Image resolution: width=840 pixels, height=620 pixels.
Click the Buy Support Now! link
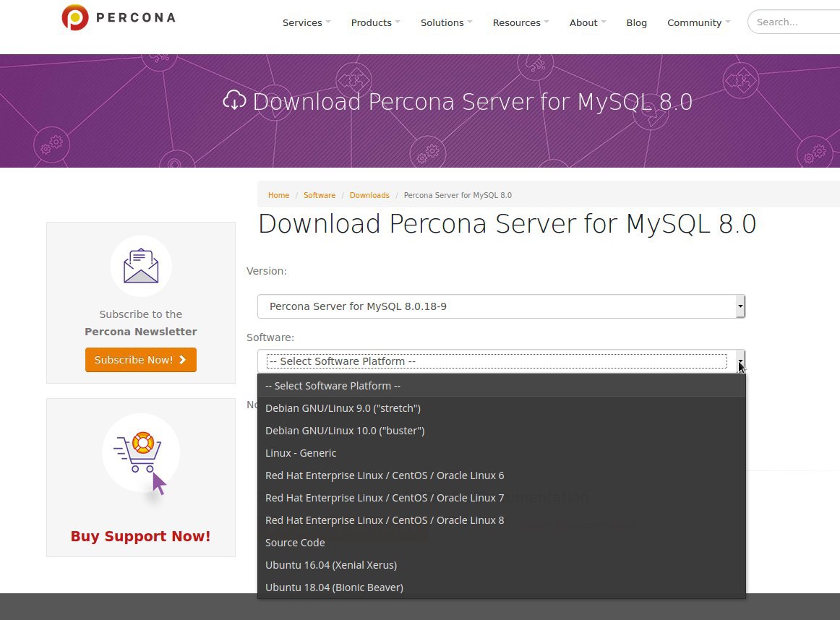(141, 536)
